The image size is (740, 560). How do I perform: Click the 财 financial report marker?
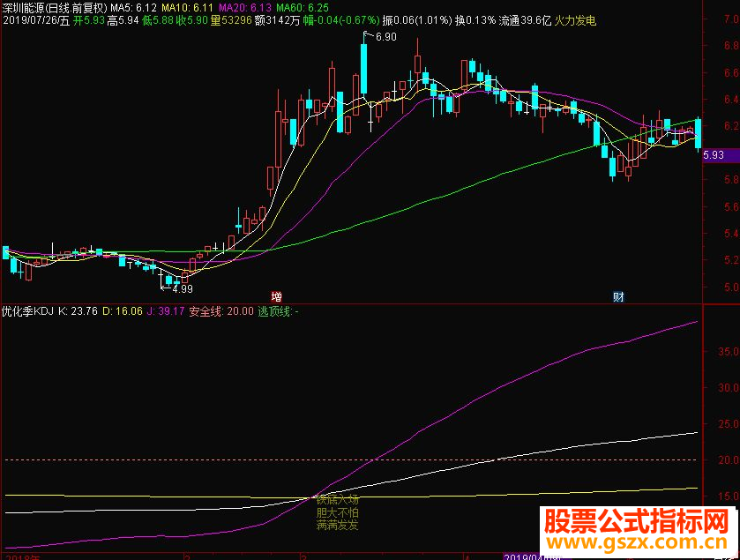[x=618, y=296]
